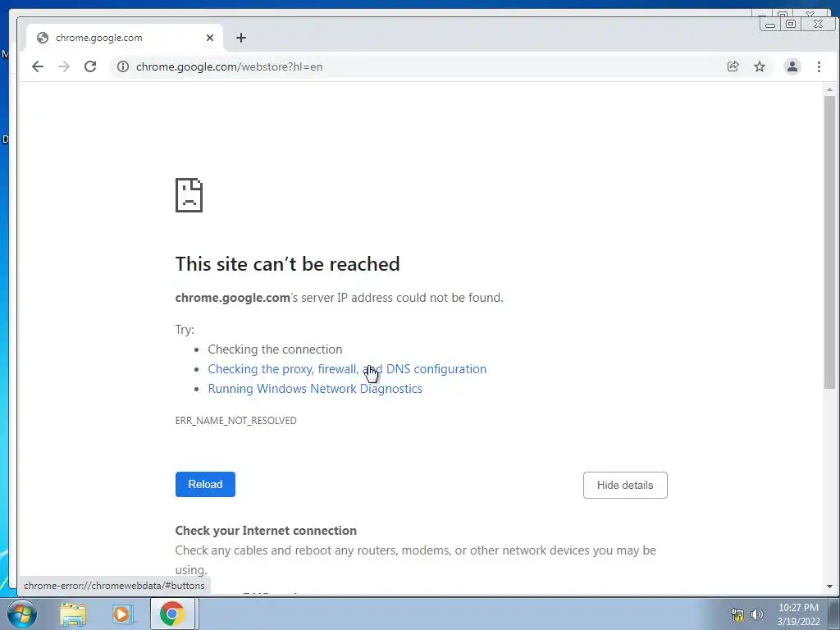Click Show desktop strip at the taskbar end

pyautogui.click(x=833, y=614)
